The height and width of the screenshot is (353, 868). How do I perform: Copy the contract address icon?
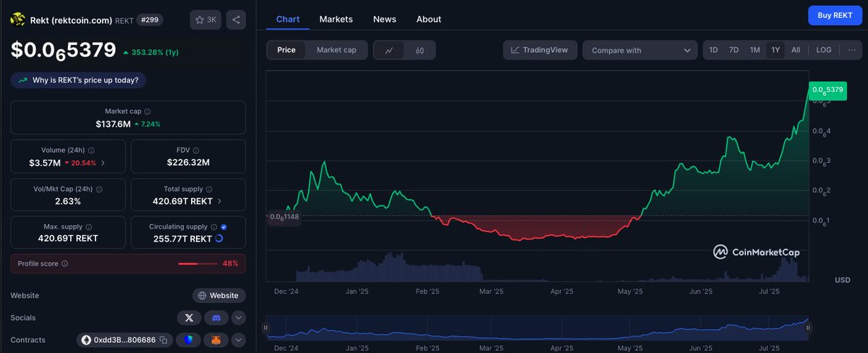click(x=163, y=340)
